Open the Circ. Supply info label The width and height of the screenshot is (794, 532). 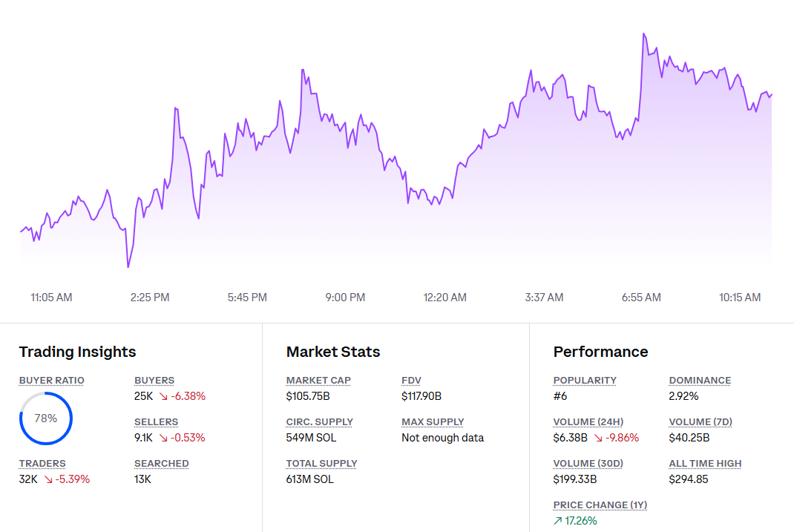click(319, 421)
